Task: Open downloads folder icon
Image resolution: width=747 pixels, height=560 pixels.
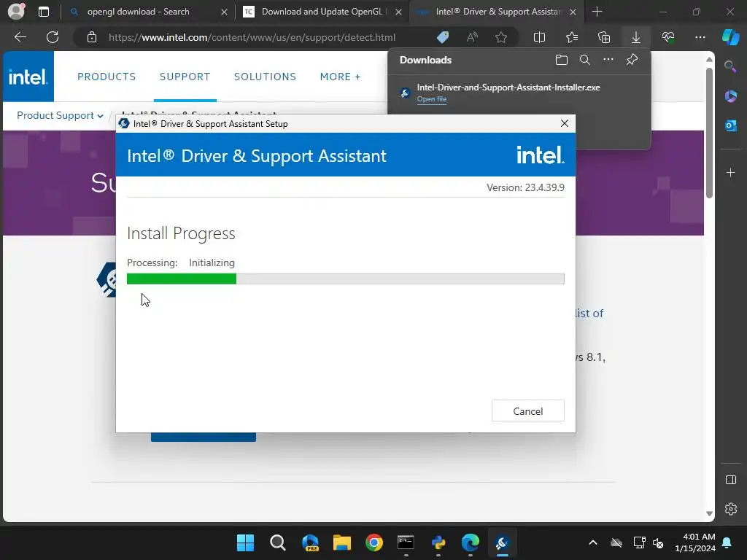Action: [x=562, y=60]
